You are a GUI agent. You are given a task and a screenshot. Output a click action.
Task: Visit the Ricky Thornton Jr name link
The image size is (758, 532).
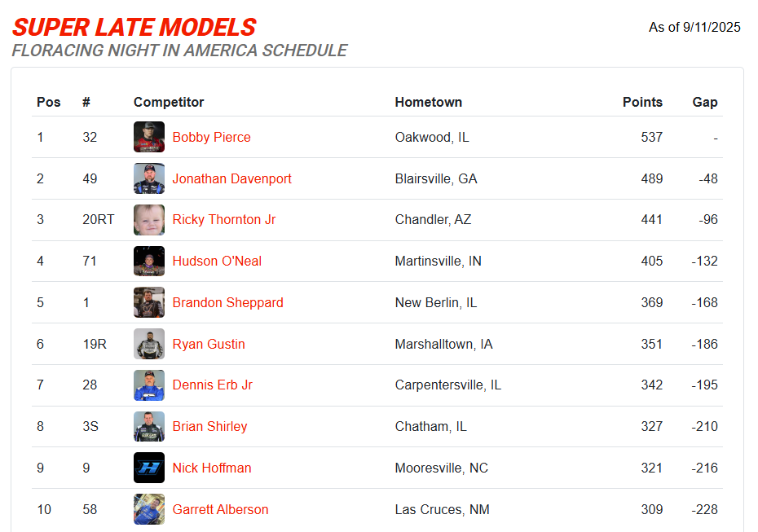coord(224,220)
